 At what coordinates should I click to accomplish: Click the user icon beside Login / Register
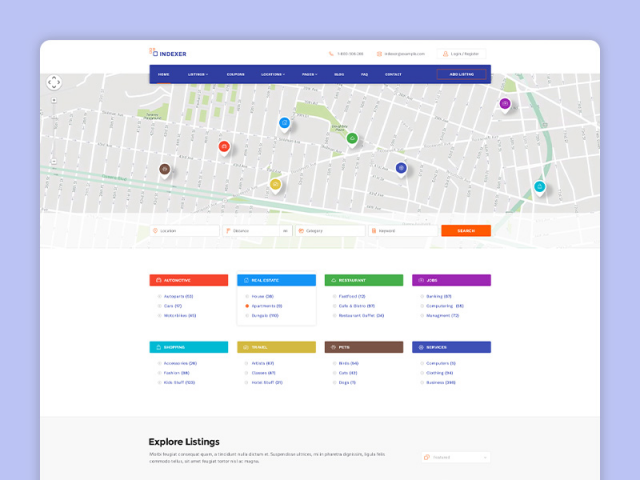click(445, 54)
